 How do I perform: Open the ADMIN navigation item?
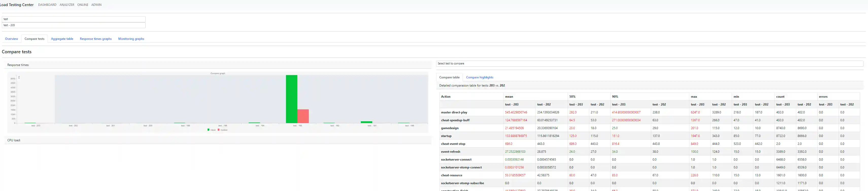pos(96,5)
